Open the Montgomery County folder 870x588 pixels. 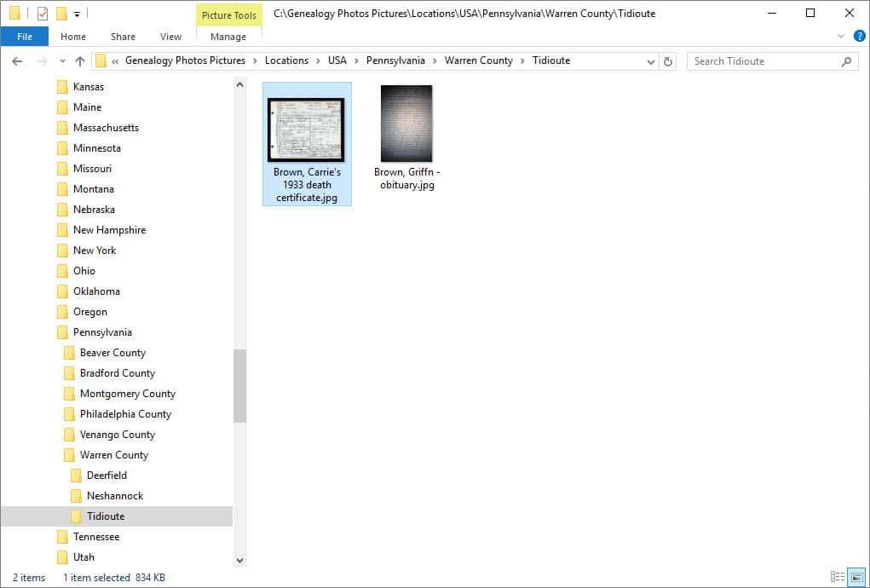point(128,394)
